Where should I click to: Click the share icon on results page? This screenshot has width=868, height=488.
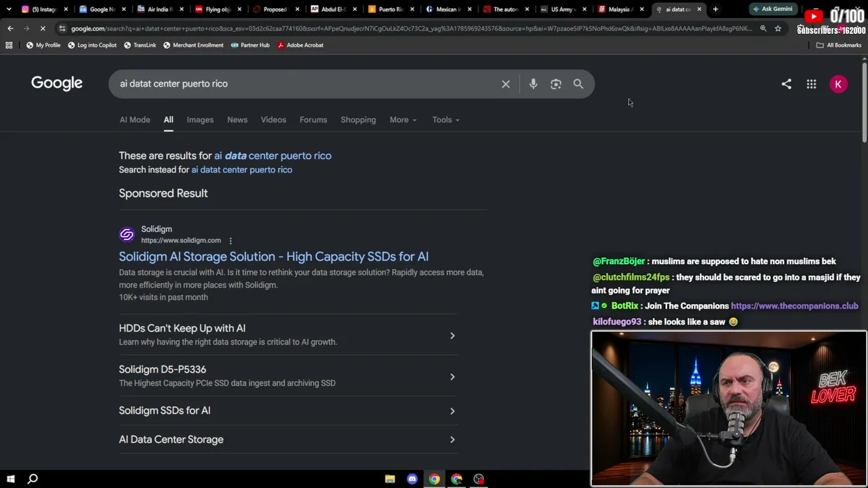coord(786,84)
